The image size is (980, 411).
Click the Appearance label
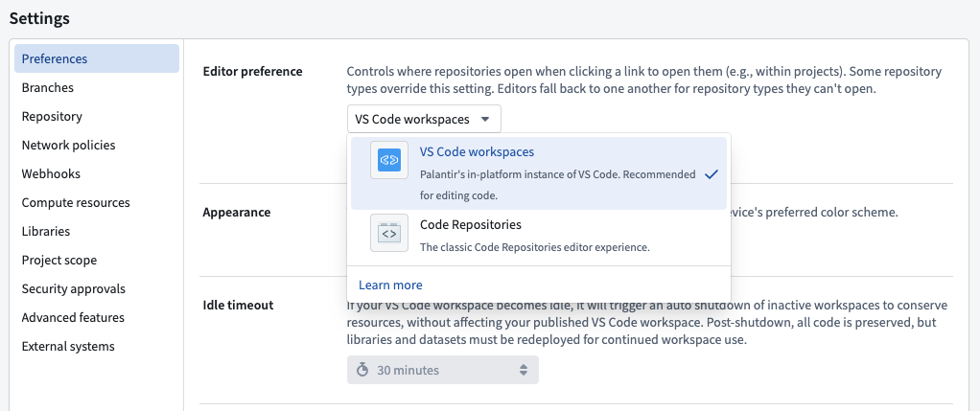(237, 212)
